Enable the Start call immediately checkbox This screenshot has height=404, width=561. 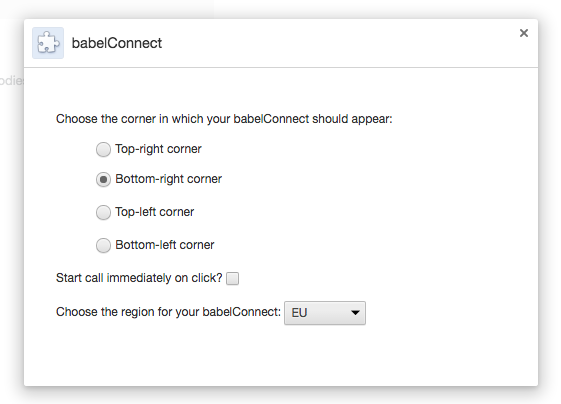pos(233,278)
